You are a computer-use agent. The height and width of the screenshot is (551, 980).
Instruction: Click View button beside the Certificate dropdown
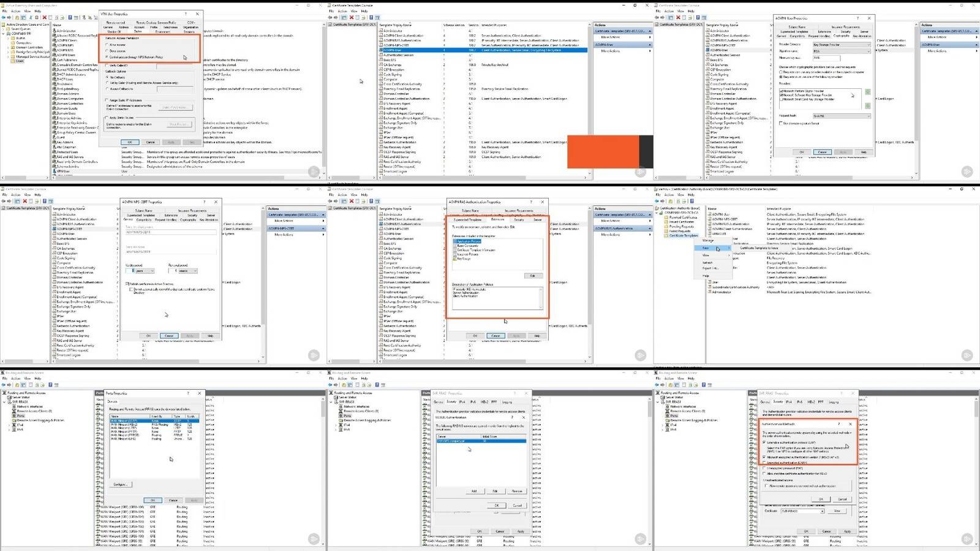pyautogui.click(x=837, y=511)
